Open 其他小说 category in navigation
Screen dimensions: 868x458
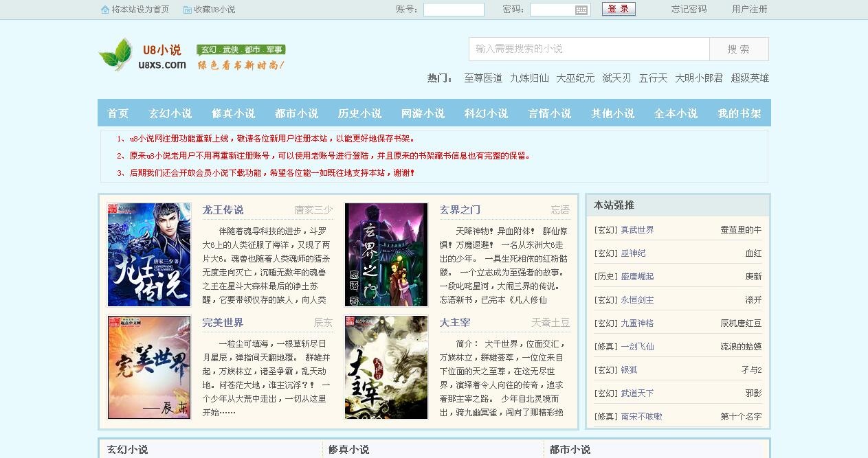613,113
